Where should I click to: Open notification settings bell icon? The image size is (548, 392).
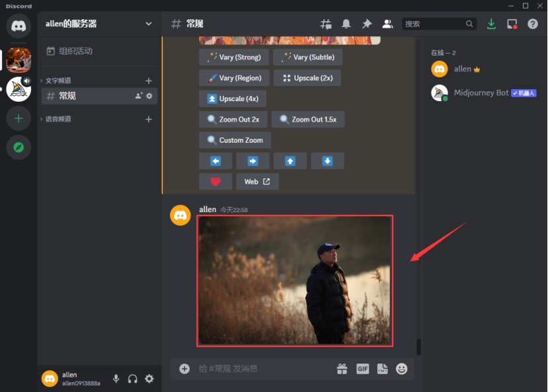346,24
